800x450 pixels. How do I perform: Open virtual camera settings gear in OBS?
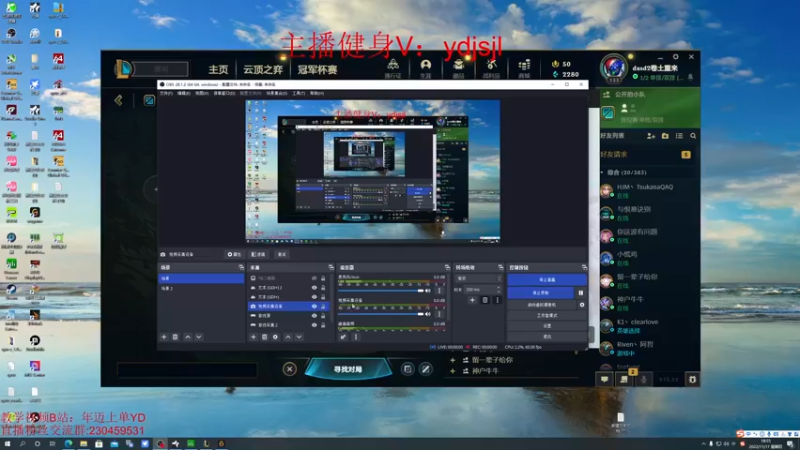582,305
